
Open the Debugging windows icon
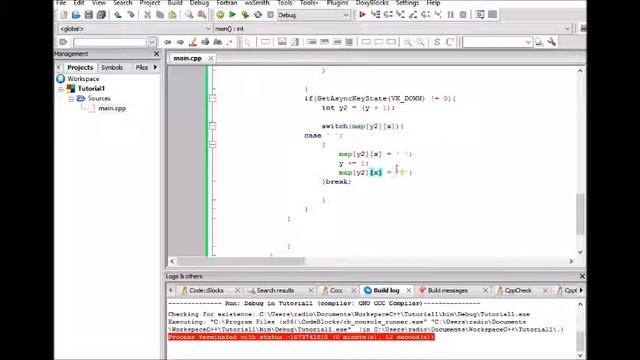[480, 15]
